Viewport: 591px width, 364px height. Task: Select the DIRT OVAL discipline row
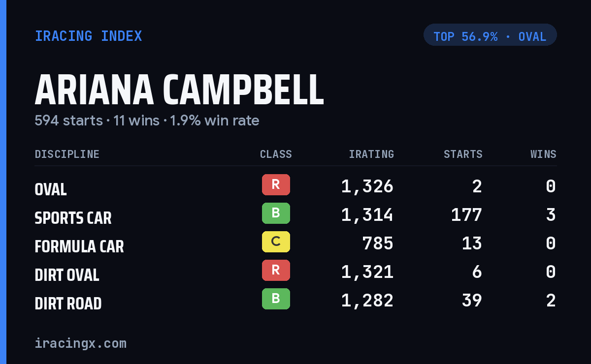[x=295, y=273]
